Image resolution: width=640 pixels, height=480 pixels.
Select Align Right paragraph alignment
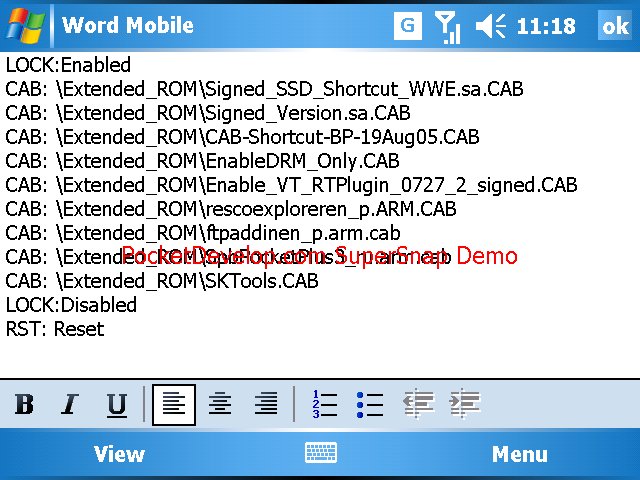[266, 404]
